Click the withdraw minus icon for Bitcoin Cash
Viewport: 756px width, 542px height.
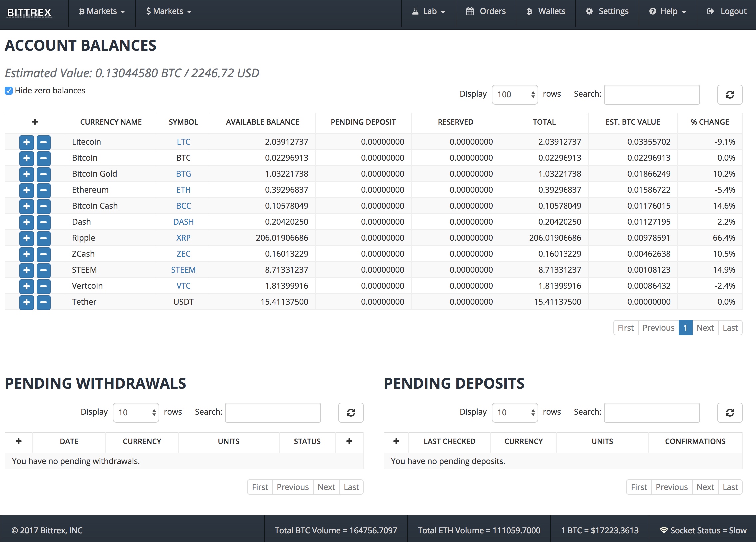43,206
